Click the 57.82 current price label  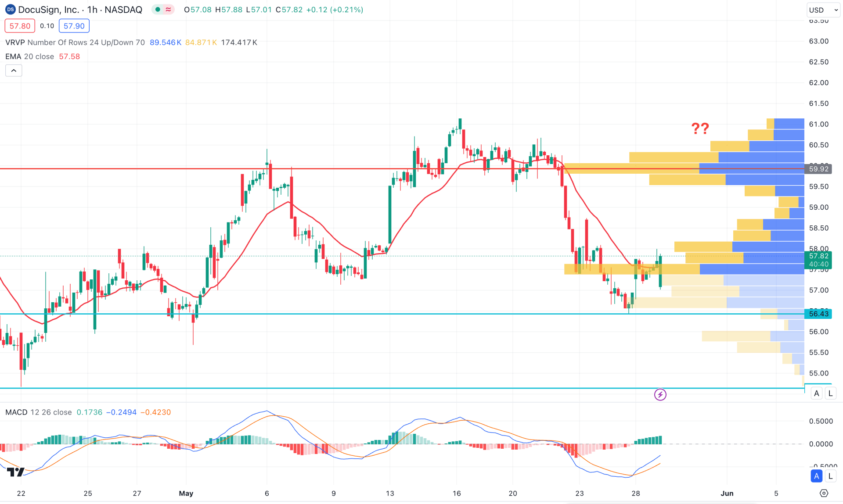click(x=818, y=256)
